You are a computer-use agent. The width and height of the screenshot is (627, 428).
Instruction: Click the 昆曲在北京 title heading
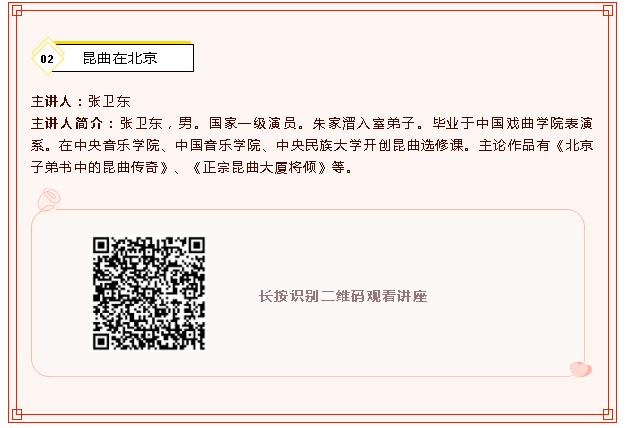coord(120,58)
